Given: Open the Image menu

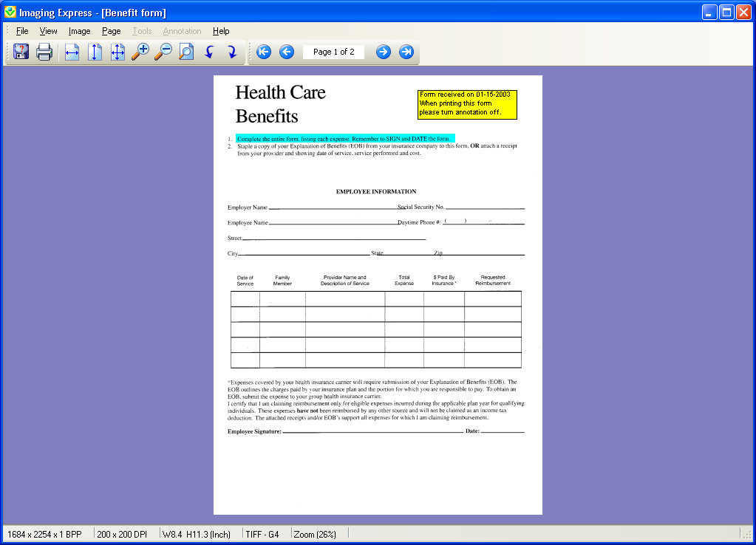Looking at the screenshot, I should [x=80, y=31].
